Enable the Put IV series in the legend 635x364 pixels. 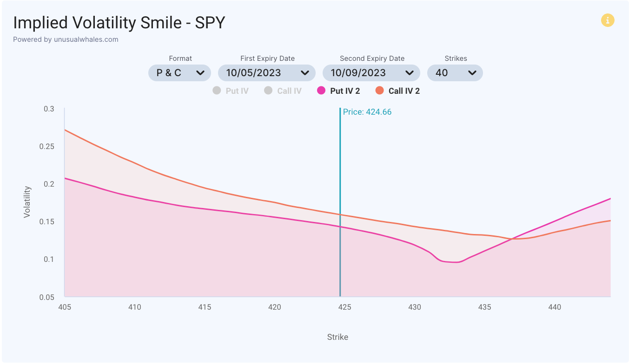pyautogui.click(x=231, y=91)
